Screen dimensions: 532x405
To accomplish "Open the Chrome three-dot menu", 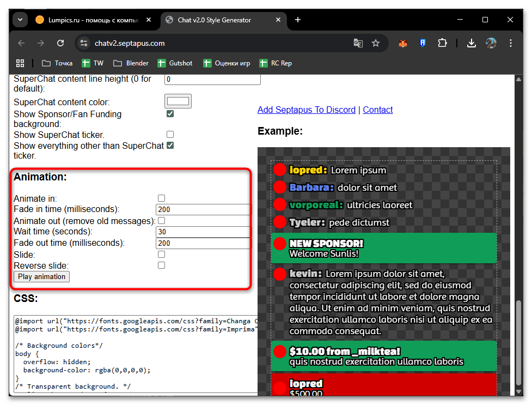I will [511, 43].
